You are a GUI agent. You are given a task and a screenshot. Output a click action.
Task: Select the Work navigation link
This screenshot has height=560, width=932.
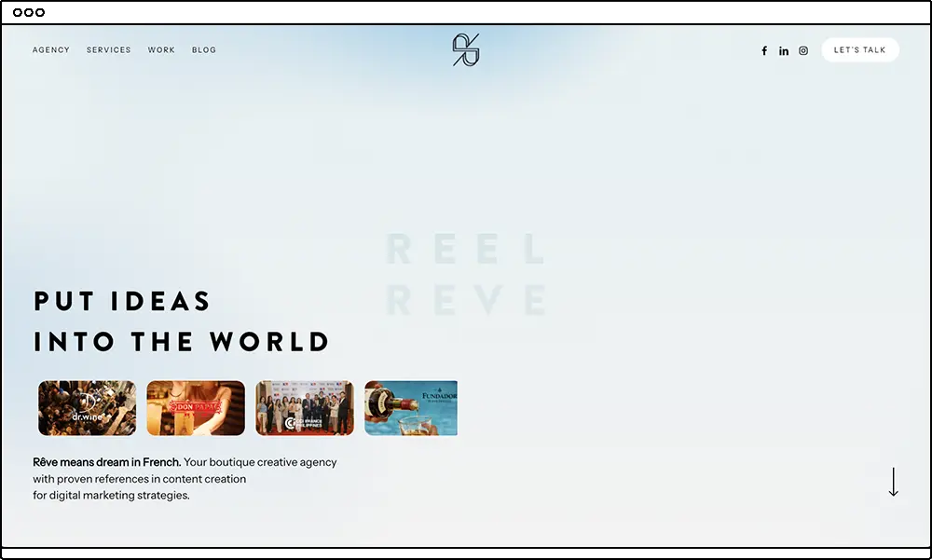click(x=161, y=50)
